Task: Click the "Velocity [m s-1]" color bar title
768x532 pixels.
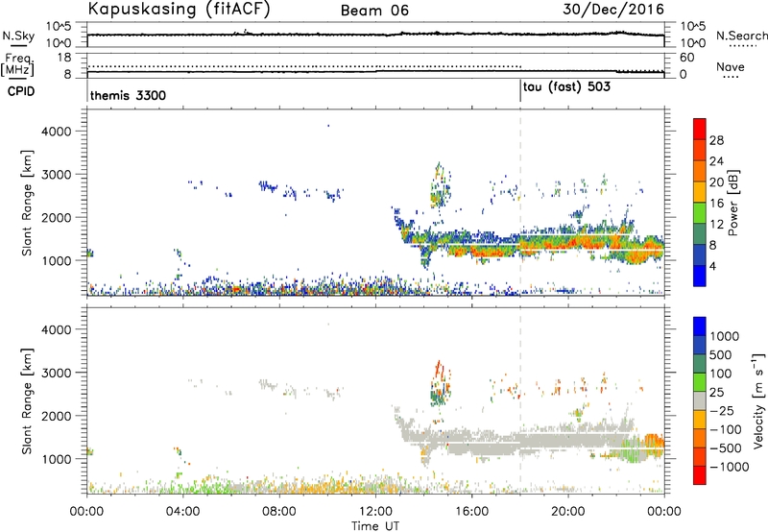Action: (x=758, y=400)
